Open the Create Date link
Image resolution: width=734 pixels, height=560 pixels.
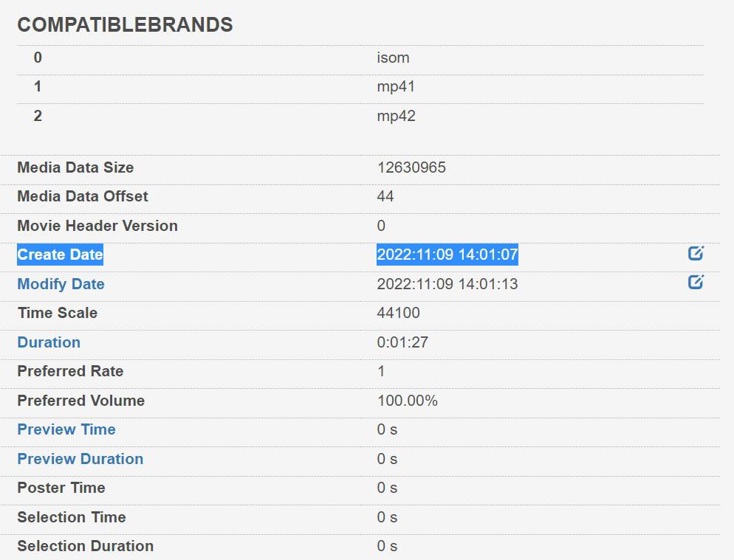(x=60, y=255)
